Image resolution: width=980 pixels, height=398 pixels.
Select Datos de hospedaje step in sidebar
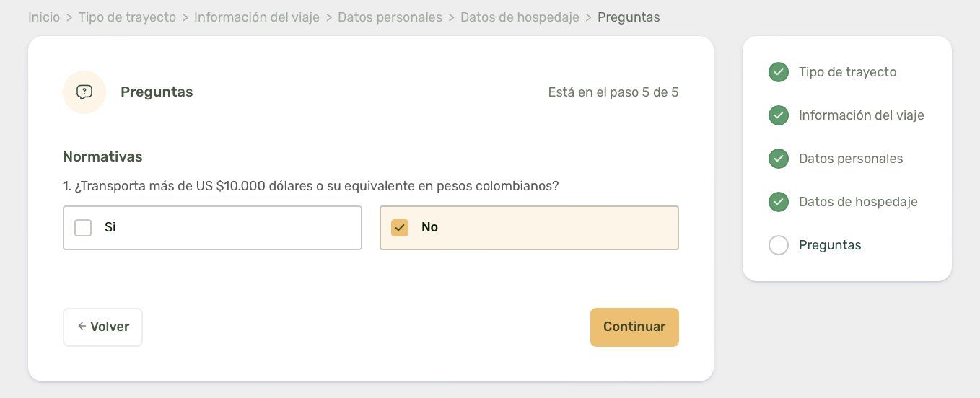pos(858,202)
